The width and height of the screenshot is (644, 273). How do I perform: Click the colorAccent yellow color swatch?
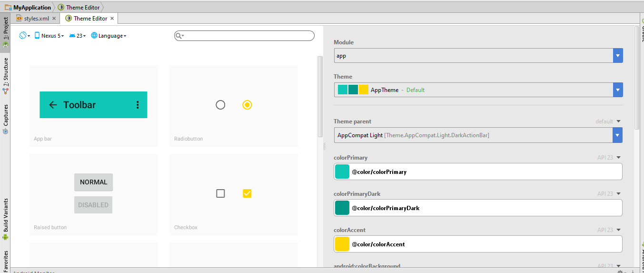point(342,244)
